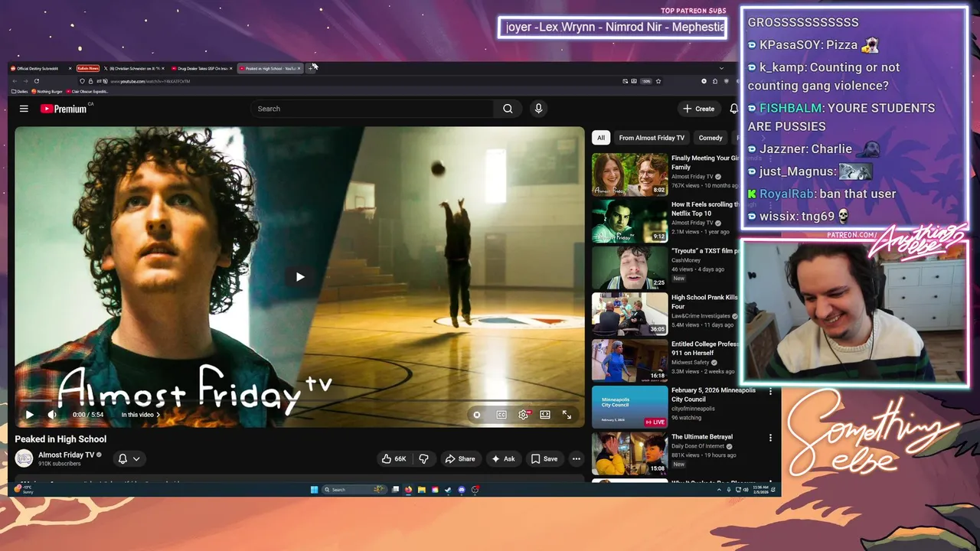980x551 pixels.
Task: Switch to theater mode
Action: pos(545,415)
